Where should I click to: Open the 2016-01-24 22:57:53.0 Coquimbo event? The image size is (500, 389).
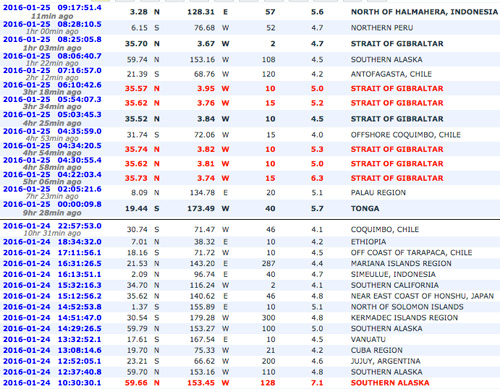52,226
